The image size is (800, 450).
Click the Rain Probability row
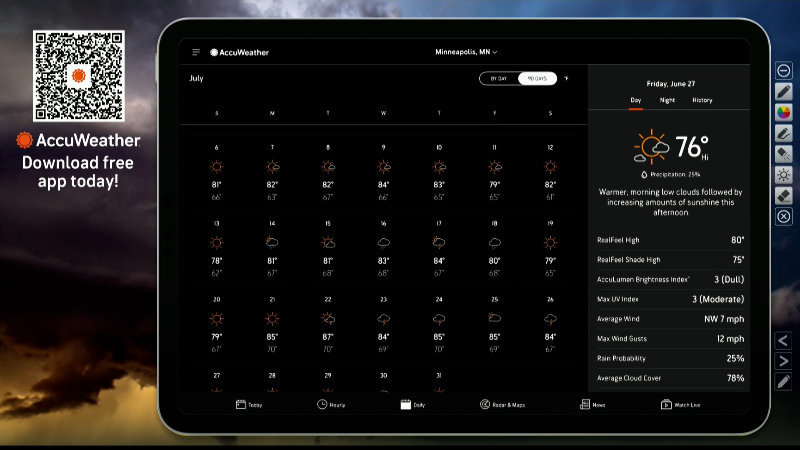click(670, 359)
